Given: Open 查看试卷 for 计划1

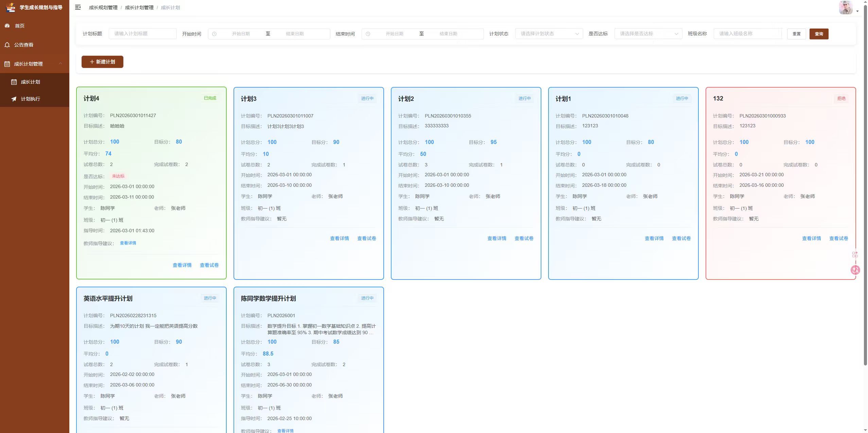Looking at the screenshot, I should [x=681, y=238].
